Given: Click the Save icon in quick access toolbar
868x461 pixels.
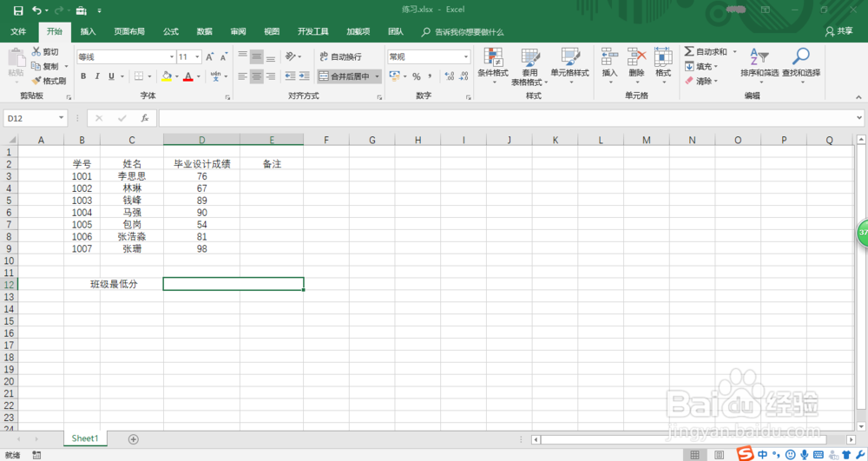Looking at the screenshot, I should (x=18, y=10).
